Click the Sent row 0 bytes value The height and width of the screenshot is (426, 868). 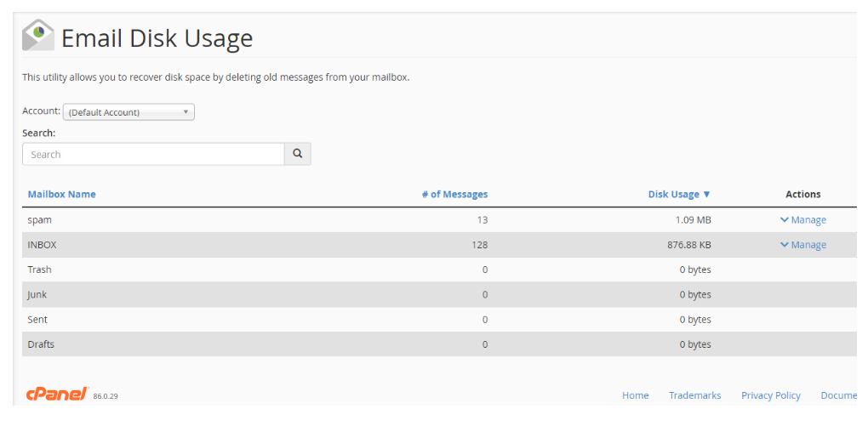pos(694,319)
